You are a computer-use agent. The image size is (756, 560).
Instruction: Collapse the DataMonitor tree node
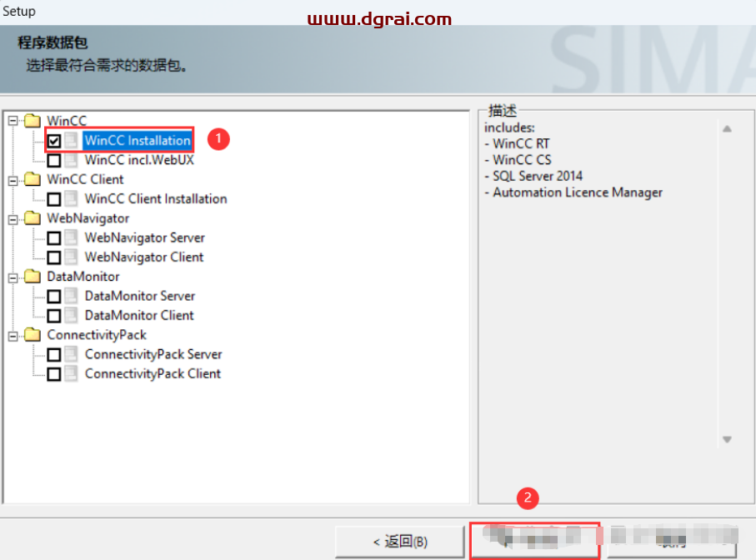click(13, 277)
